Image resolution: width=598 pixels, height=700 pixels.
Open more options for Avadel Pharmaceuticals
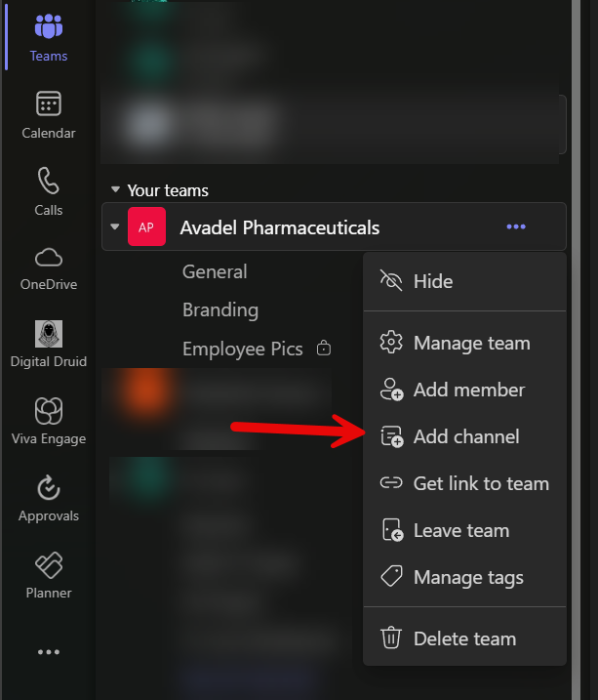pyautogui.click(x=516, y=226)
